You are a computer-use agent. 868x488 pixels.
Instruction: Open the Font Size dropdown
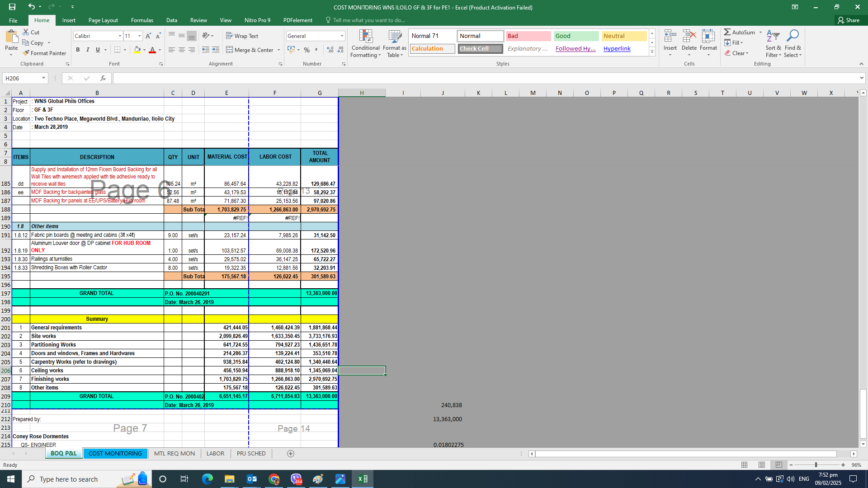[138, 36]
